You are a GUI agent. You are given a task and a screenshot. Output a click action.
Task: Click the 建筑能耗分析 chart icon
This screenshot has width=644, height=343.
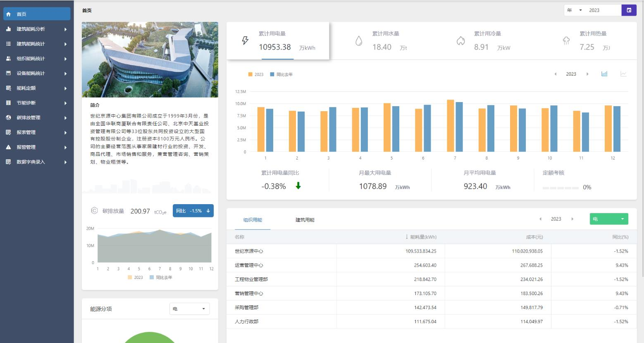tap(8, 29)
